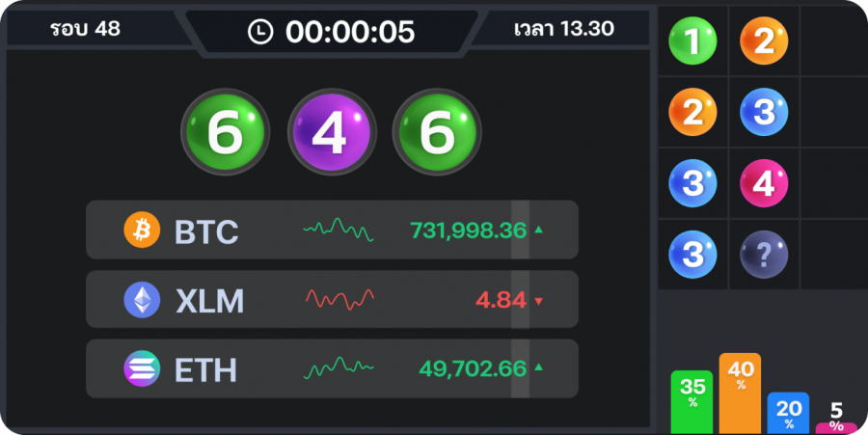The width and height of the screenshot is (868, 435).
Task: Select the orange 40% bar
Action: (x=740, y=394)
